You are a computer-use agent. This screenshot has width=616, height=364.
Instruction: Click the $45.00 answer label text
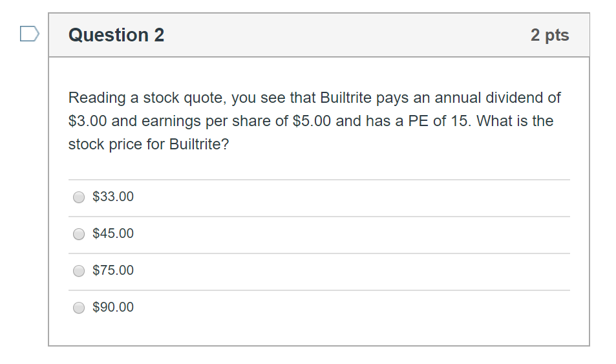point(113,233)
